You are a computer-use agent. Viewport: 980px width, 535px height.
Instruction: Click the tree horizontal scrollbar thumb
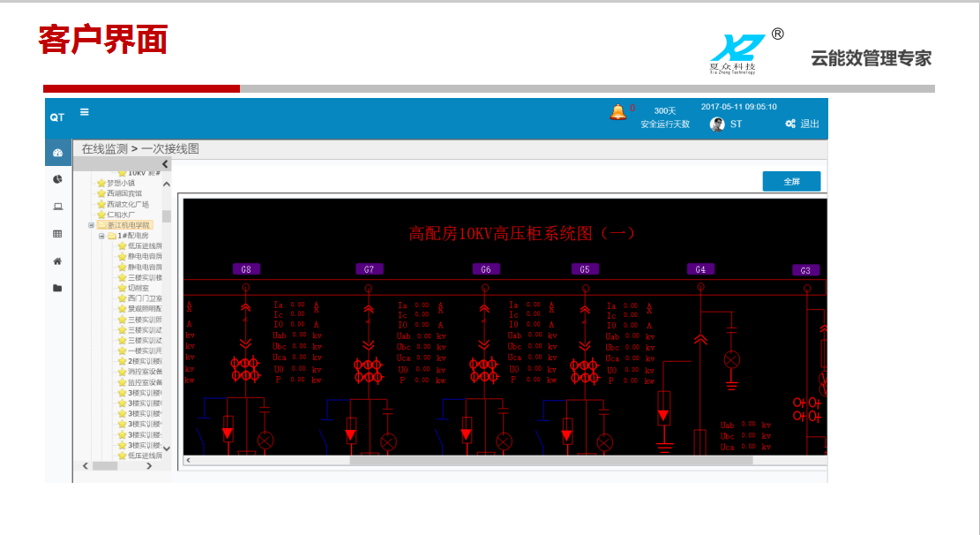click(x=105, y=465)
